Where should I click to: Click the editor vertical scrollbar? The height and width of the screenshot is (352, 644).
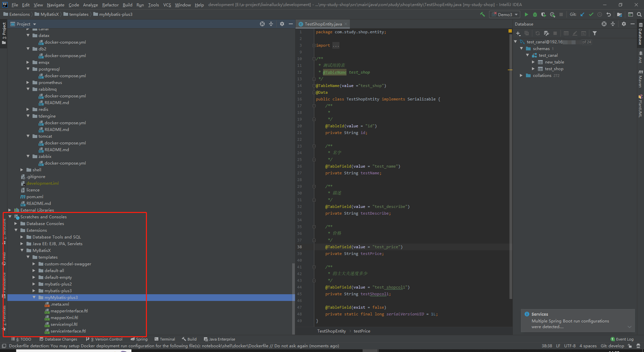[511, 168]
